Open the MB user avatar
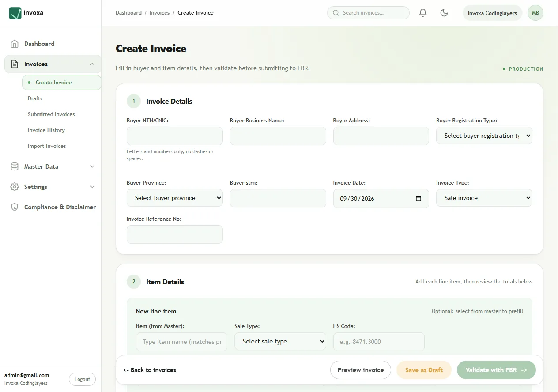 pos(535,13)
